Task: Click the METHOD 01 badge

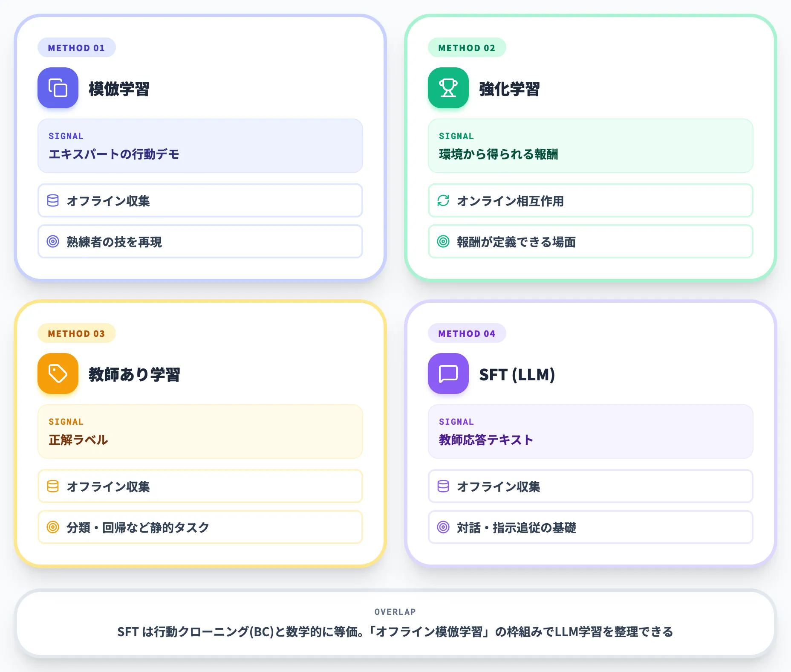Action: (x=77, y=48)
